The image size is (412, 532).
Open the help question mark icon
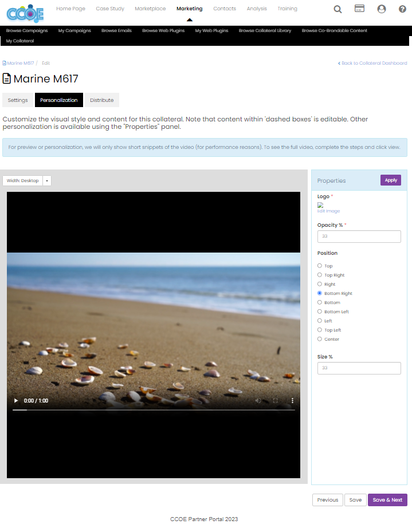point(402,9)
